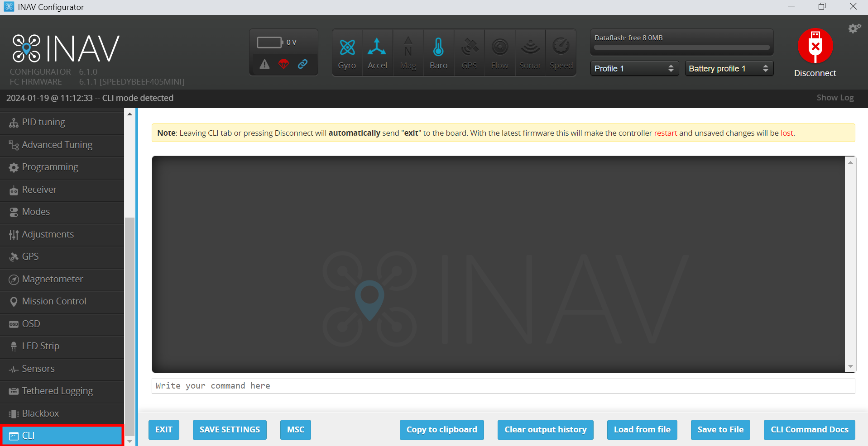Click the configurator version 6.1.0 text
868x446 pixels.
[88, 72]
